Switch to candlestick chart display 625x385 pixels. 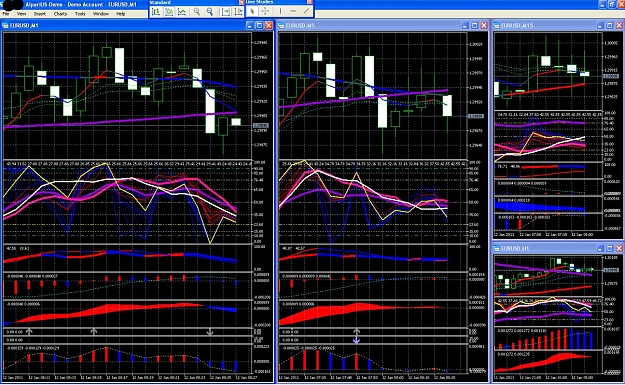[169, 12]
